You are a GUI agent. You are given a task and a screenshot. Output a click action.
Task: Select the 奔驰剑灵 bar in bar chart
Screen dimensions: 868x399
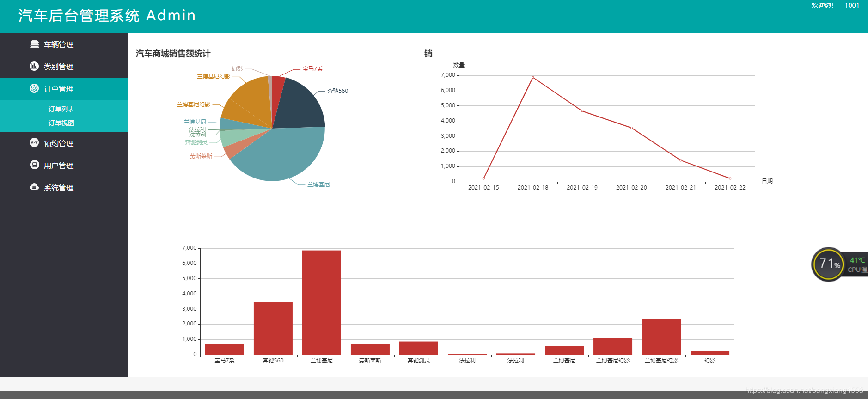pos(419,348)
